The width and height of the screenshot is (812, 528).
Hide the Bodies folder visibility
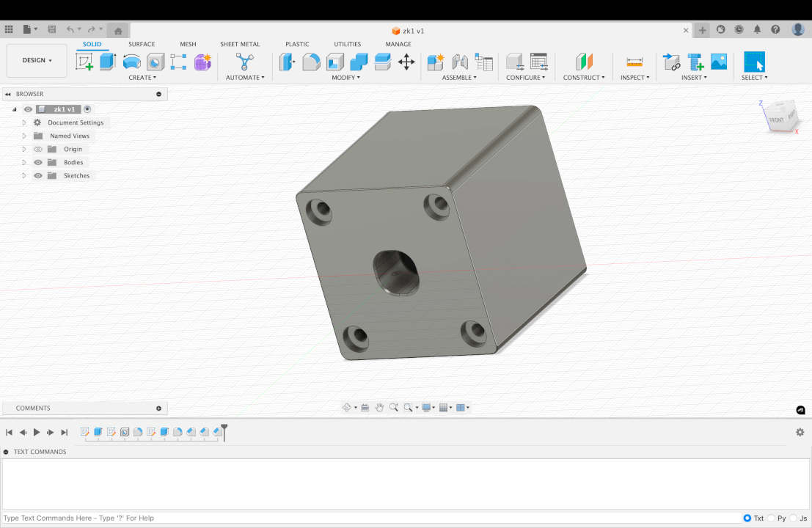[37, 162]
